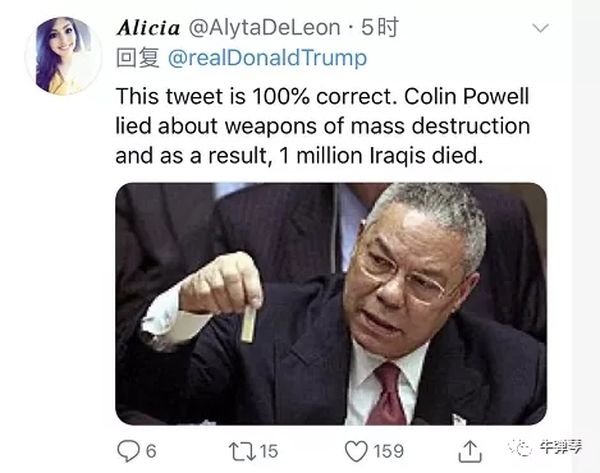Open the attached photo in the tweet
Viewport: 600px width, 473px height.
click(x=330, y=302)
